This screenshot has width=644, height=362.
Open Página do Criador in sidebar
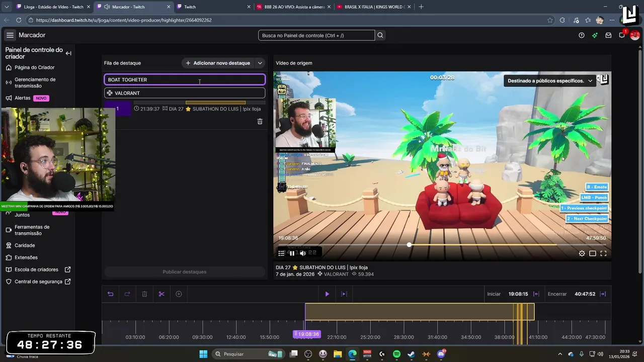click(35, 67)
